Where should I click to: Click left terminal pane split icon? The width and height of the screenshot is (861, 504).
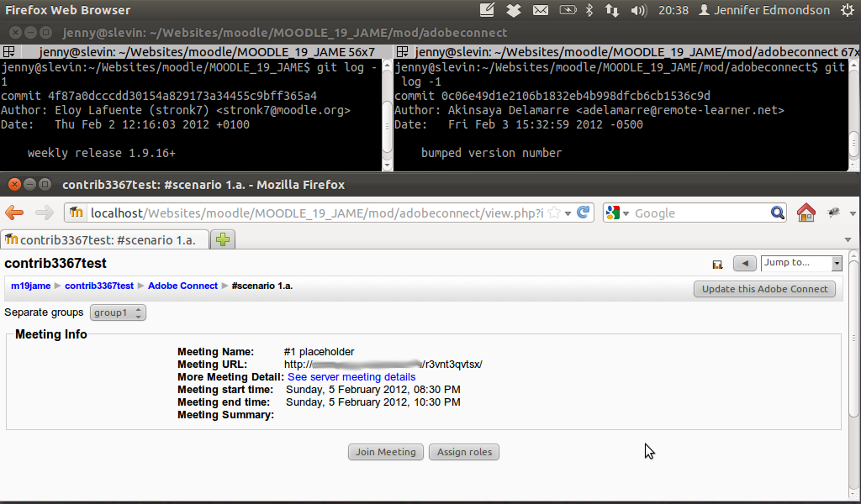point(8,51)
